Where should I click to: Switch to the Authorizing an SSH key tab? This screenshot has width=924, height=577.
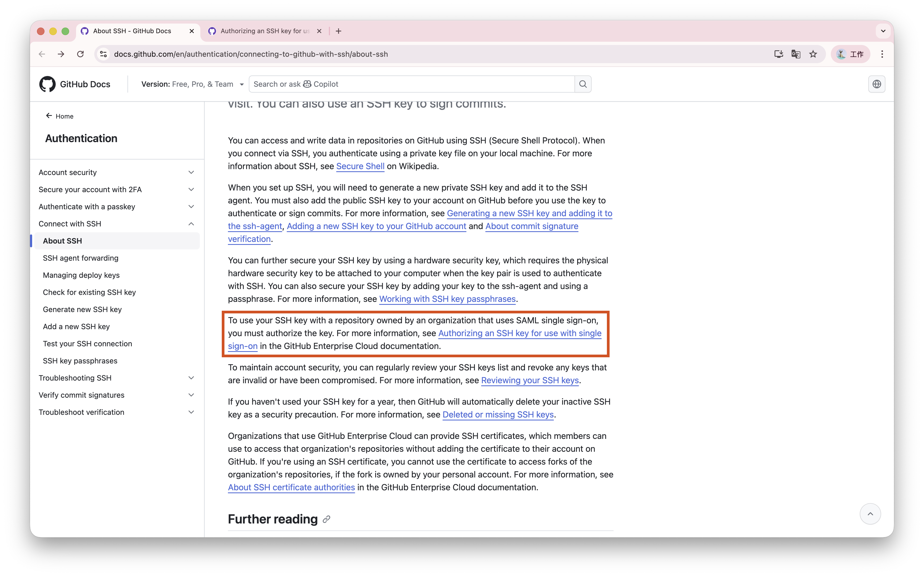pyautogui.click(x=265, y=31)
